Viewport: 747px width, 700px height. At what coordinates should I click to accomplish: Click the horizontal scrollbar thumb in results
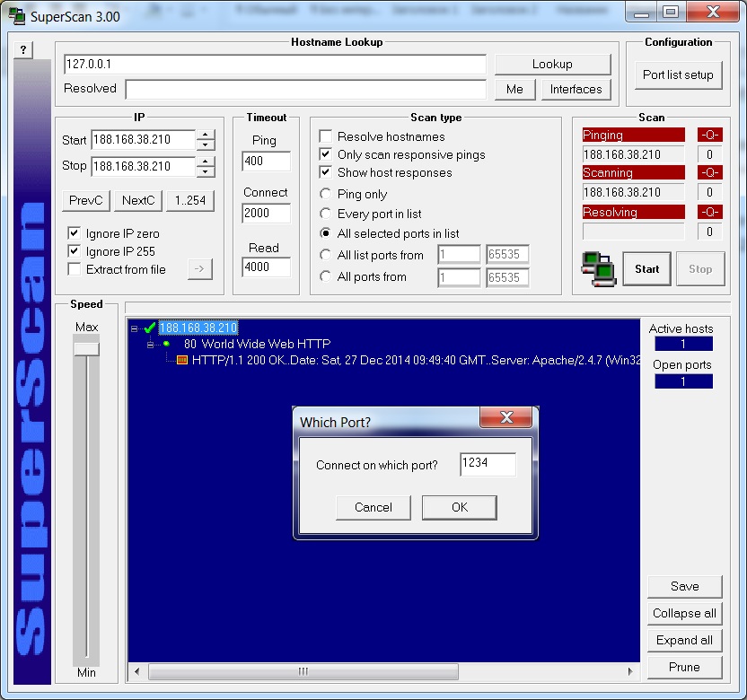[x=303, y=671]
